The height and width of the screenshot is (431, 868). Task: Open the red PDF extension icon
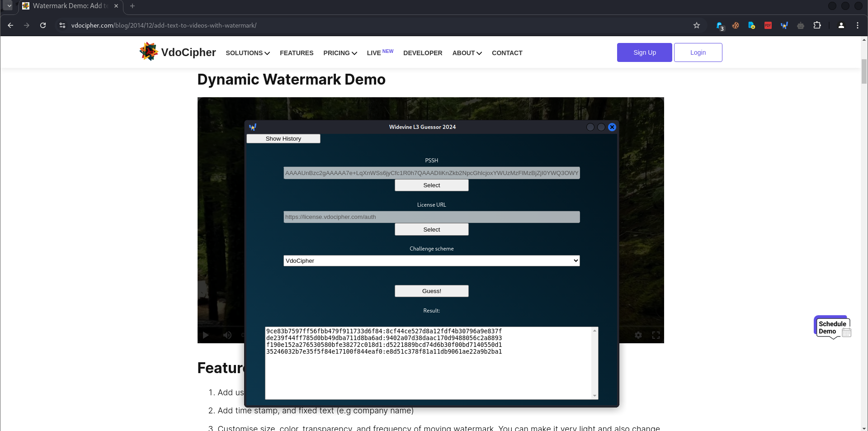(x=768, y=25)
